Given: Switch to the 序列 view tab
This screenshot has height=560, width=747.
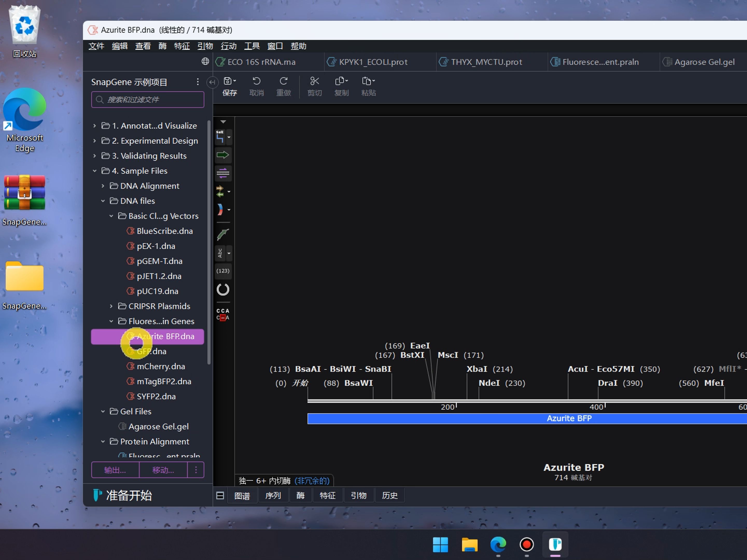Looking at the screenshot, I should click(x=273, y=495).
